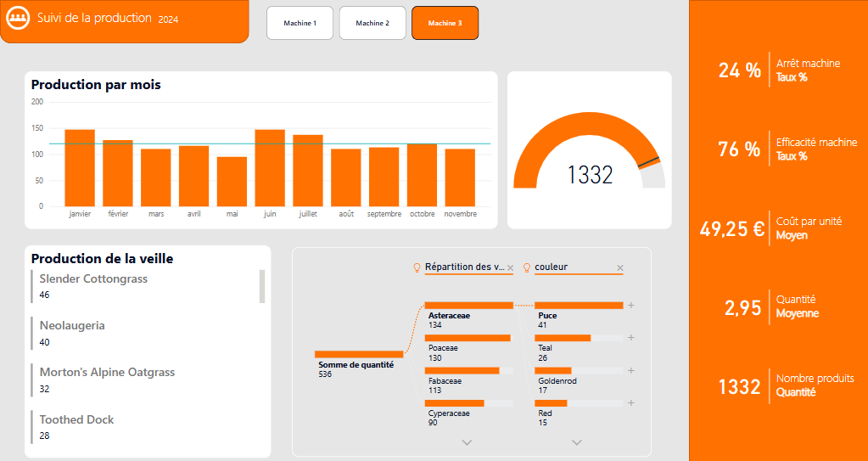Remove the Répartition level with X
Screen dimensions: 868x461
(x=510, y=268)
